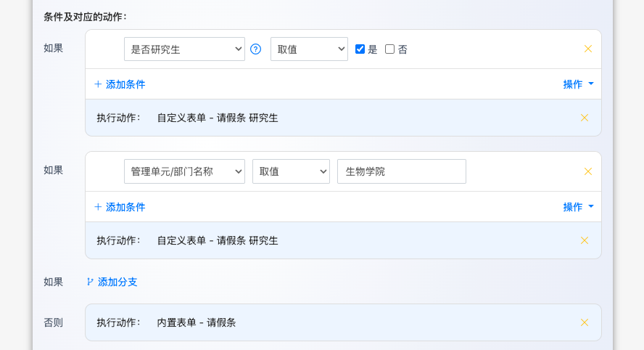The height and width of the screenshot is (350, 644).
Task: Select first branch's 自定义表单 - 请假条 研究生 text
Action: point(218,118)
